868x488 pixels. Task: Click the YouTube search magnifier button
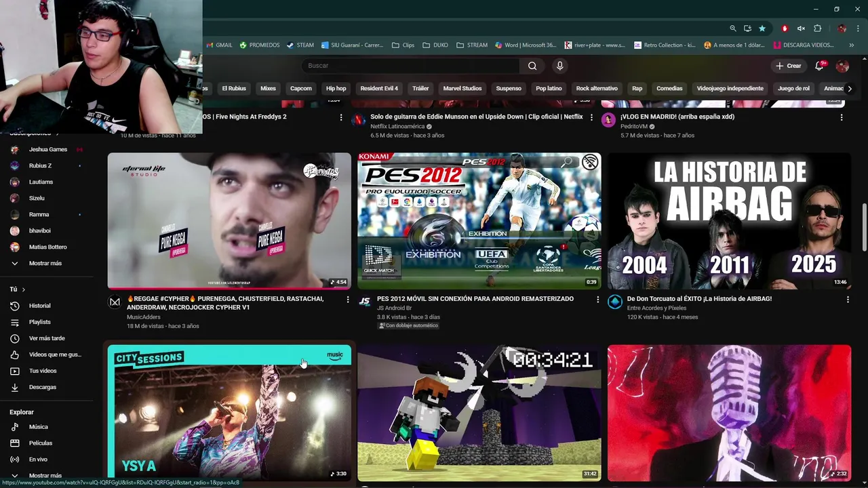click(x=532, y=66)
